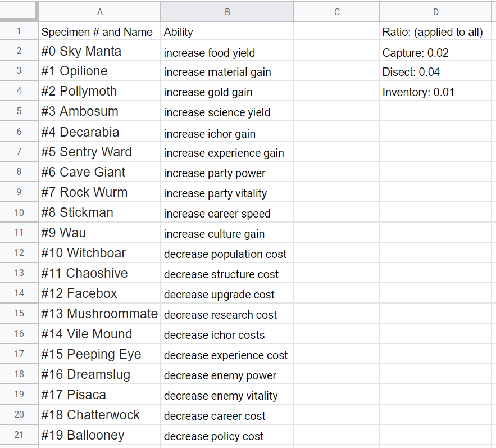Select cell 'decrease research cost'
This screenshot has height=448, width=496.
pyautogui.click(x=227, y=314)
